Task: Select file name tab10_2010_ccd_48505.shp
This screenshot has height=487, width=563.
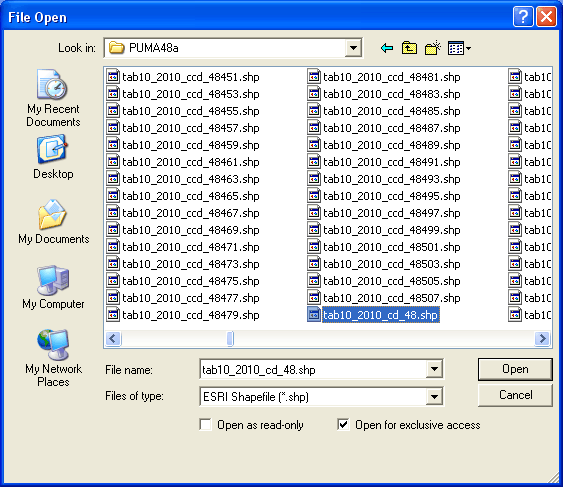Action: (392, 281)
